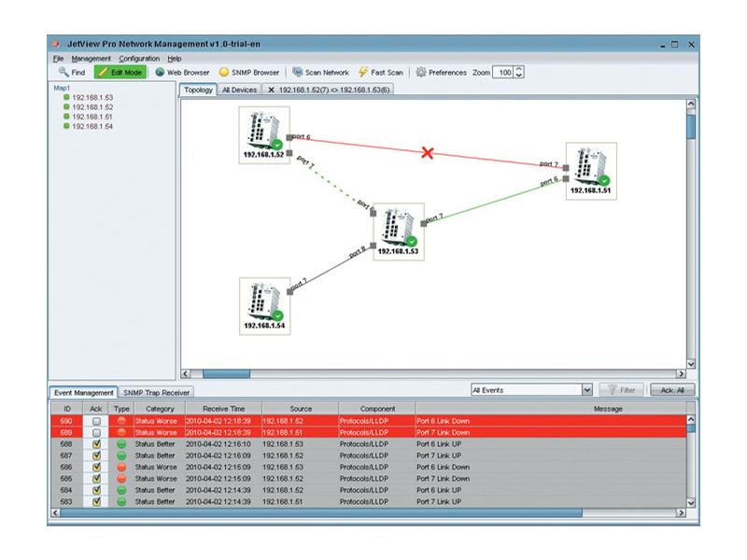
Task: Click red type icon of event 586
Action: 121,468
